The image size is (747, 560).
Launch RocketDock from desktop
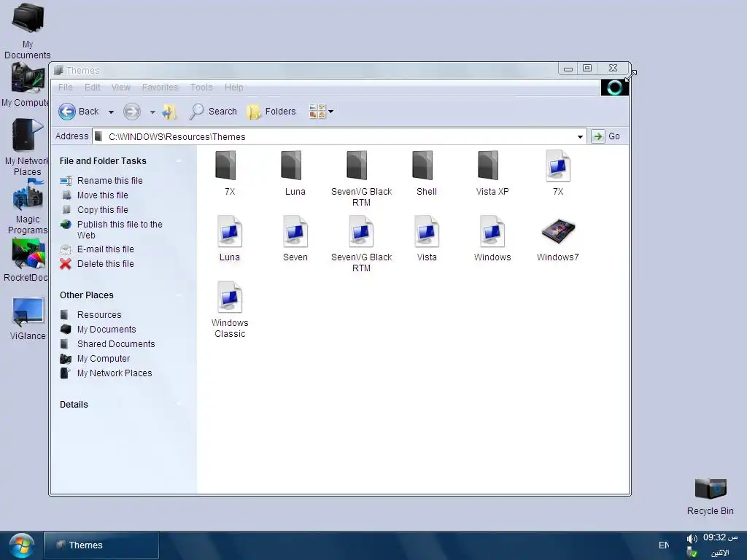[x=27, y=260]
